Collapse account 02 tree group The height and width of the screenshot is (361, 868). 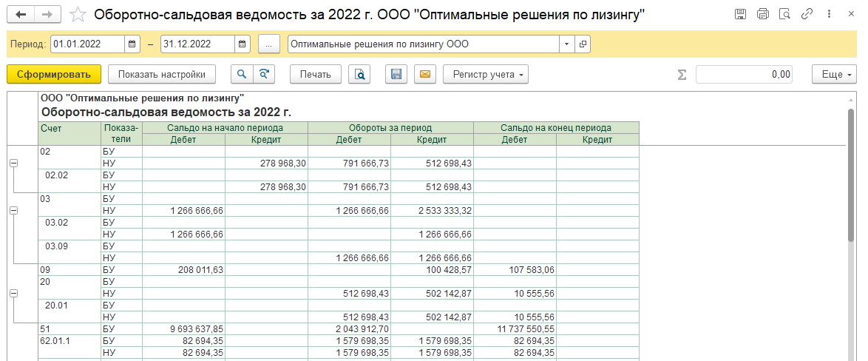tap(13, 163)
